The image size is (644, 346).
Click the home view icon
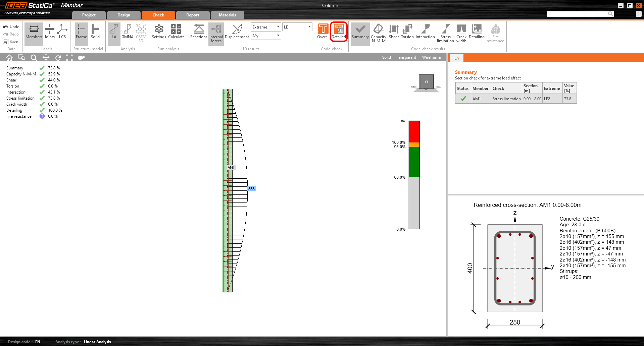9,58
